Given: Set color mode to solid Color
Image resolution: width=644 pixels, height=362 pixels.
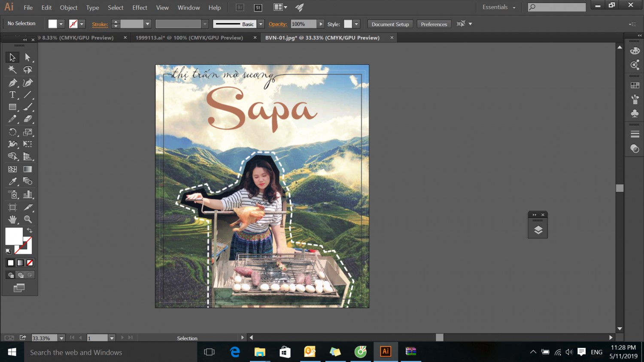Looking at the screenshot, I should (11, 263).
